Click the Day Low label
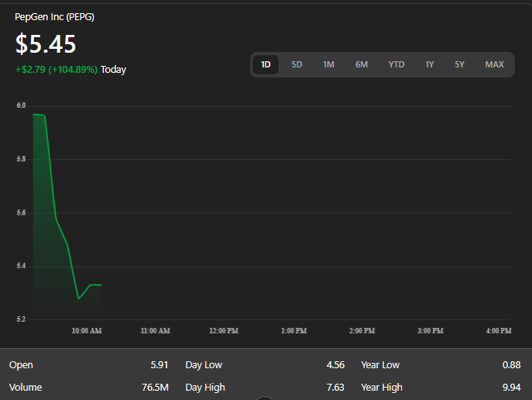This screenshot has height=400, width=532. click(204, 365)
